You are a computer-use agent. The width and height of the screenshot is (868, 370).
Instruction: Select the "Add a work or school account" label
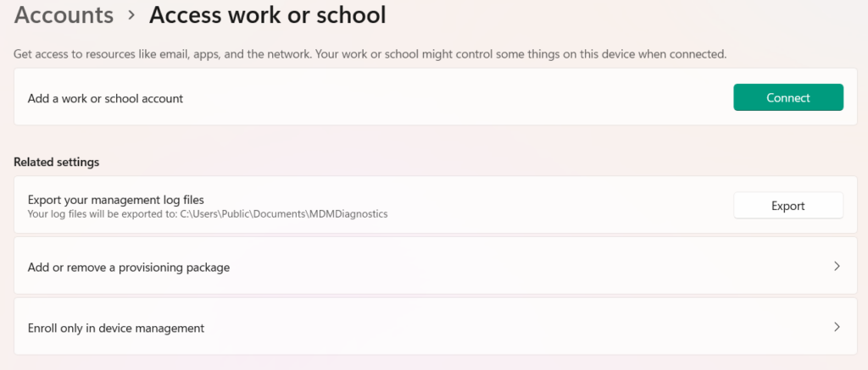click(105, 98)
